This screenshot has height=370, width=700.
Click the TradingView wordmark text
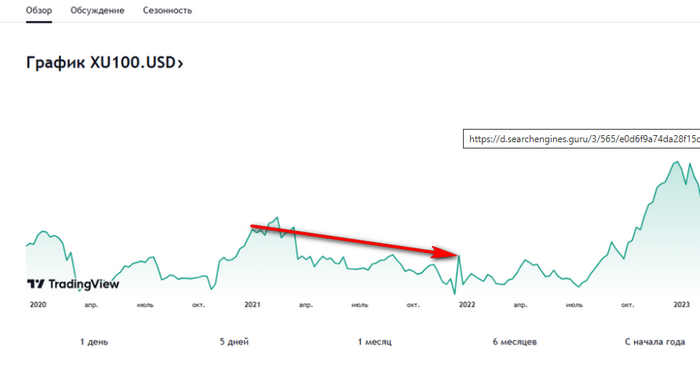point(83,284)
